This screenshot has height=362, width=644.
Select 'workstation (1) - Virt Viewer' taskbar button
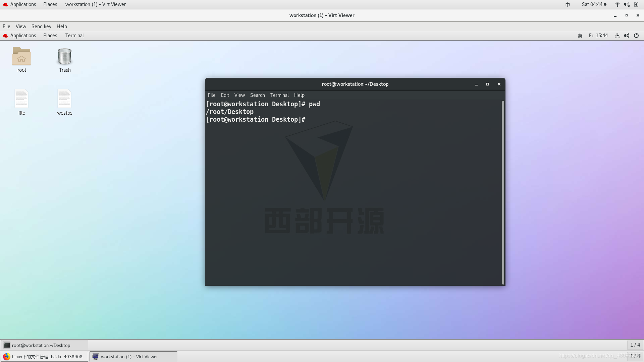pyautogui.click(x=133, y=356)
